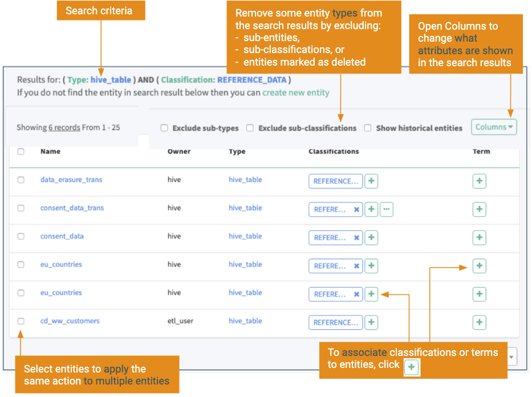Open hive_table type link in consent_data row

(245, 236)
